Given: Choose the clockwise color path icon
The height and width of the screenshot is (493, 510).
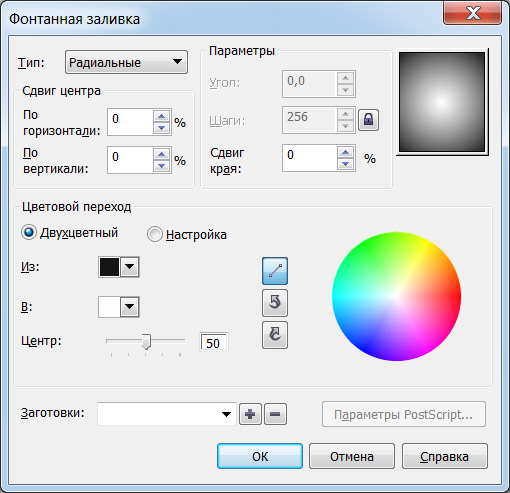Looking at the screenshot, I should (x=275, y=335).
